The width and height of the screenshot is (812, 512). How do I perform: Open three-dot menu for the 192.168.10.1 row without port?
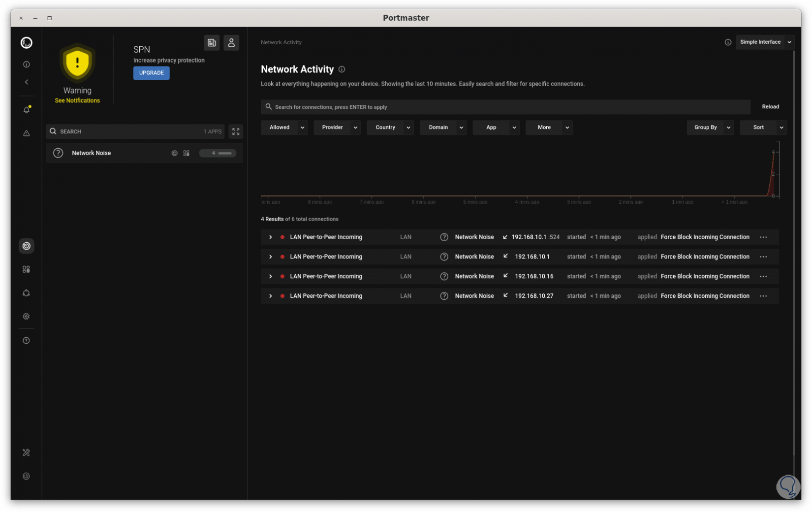pyautogui.click(x=763, y=257)
